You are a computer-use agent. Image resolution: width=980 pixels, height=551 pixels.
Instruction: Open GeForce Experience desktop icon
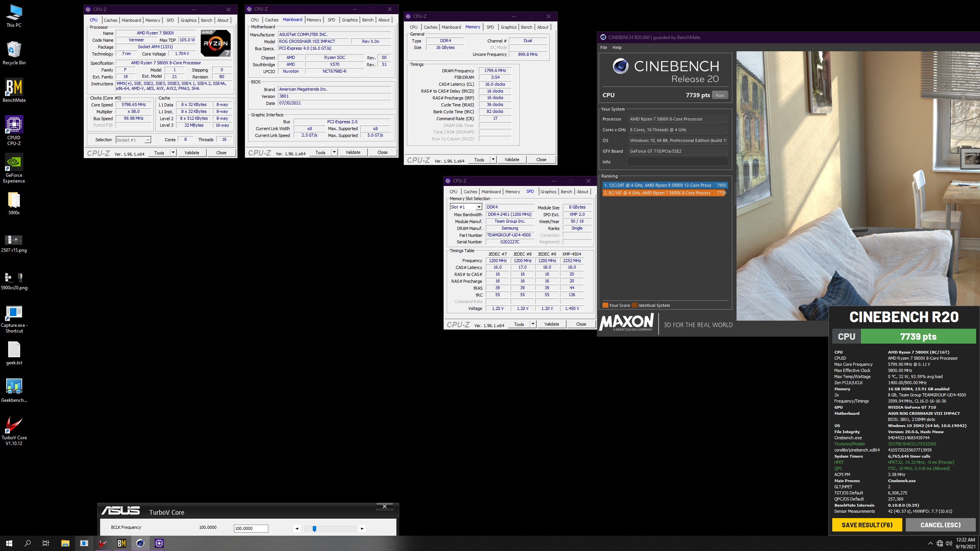[14, 168]
